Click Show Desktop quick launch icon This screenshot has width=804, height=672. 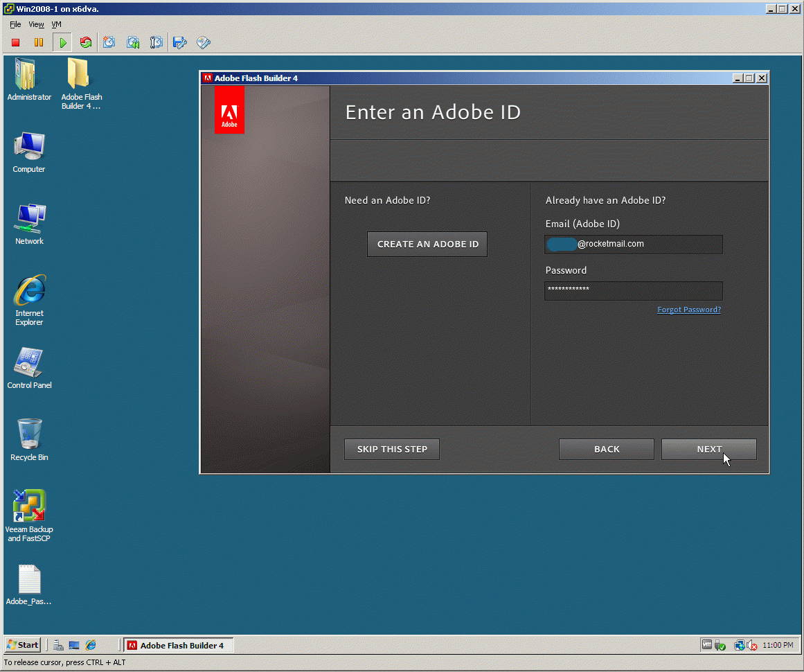pos(74,645)
